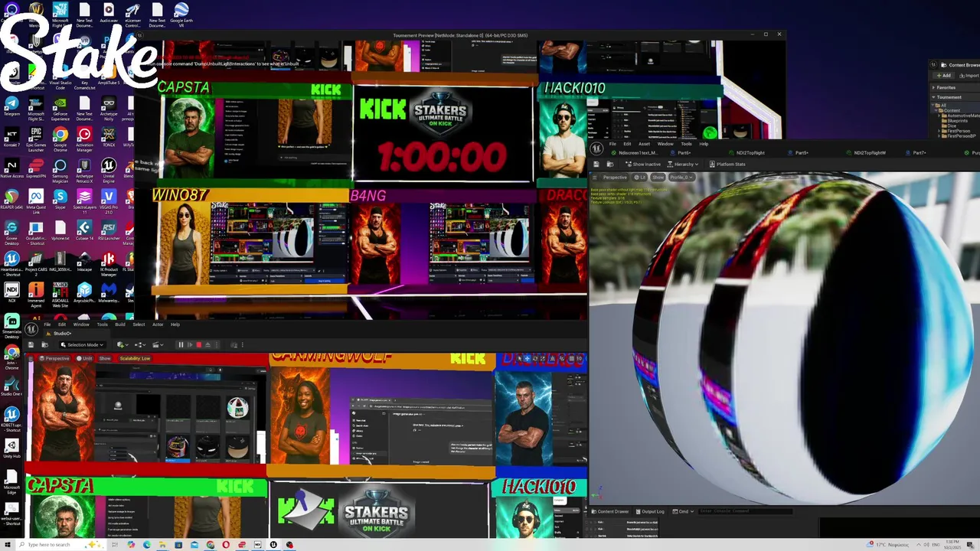
Task: Select Dice folder in Content Browser tree
Action: tap(949, 126)
